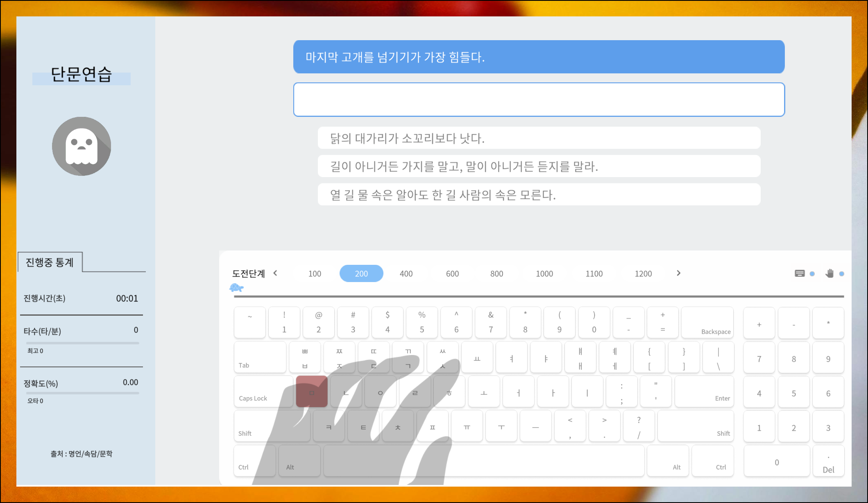Toggle the blue dot beside hand icon
Viewport: 868px width, 503px height.
click(x=842, y=274)
